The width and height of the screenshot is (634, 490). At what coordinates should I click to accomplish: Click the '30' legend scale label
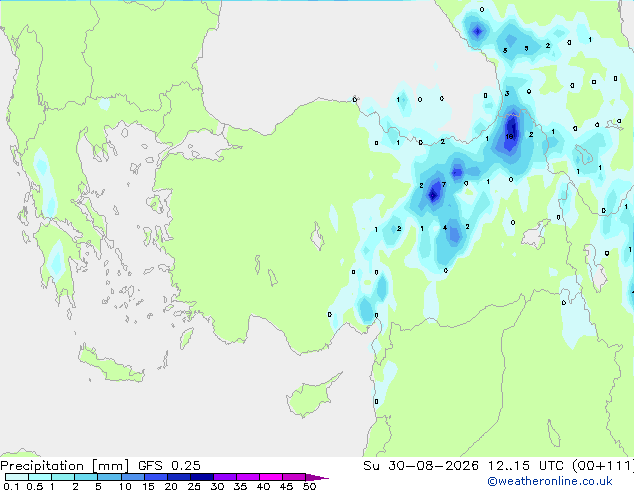(217, 486)
